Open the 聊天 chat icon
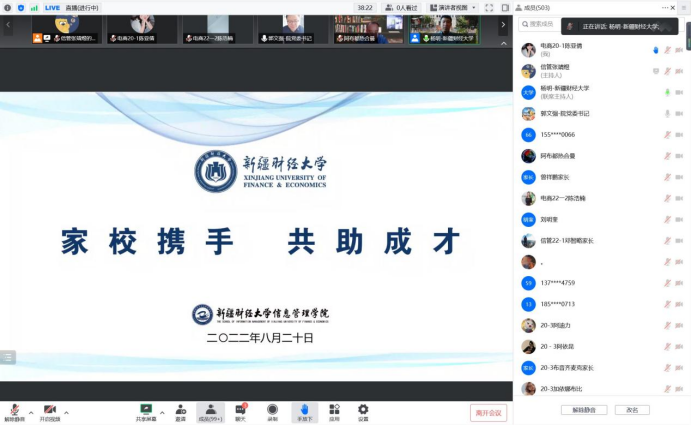The width and height of the screenshot is (692, 425). click(x=240, y=409)
